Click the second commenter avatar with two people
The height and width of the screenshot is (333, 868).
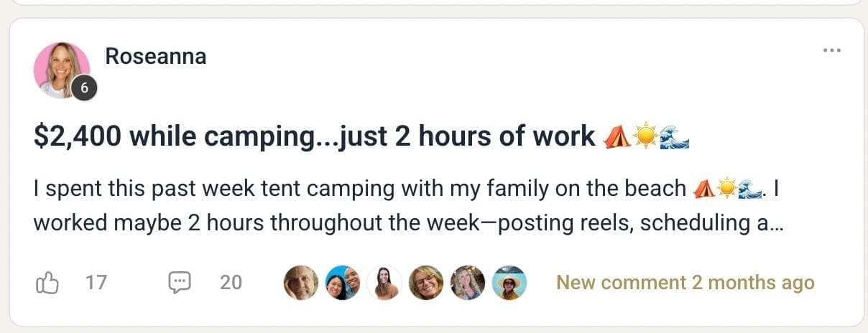pos(343,283)
